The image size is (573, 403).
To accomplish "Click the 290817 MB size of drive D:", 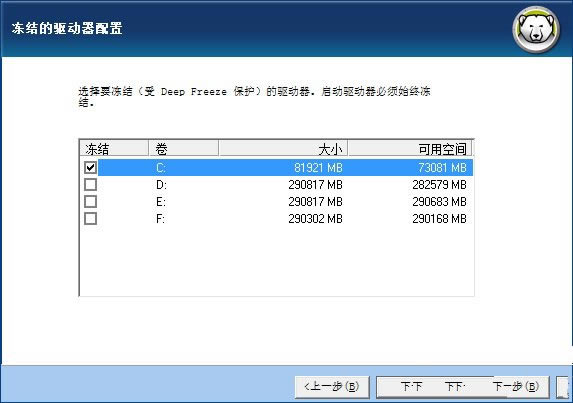I will [x=315, y=185].
